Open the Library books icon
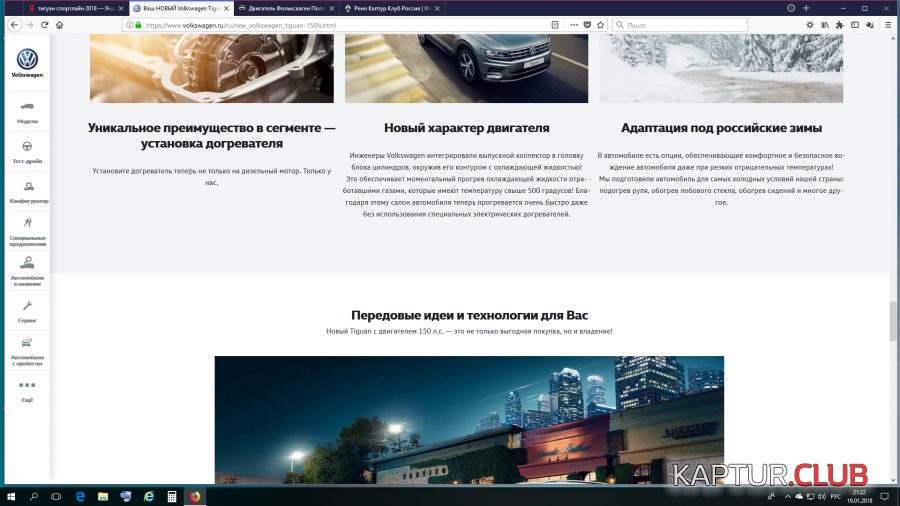This screenshot has width=900, height=506. click(x=825, y=25)
